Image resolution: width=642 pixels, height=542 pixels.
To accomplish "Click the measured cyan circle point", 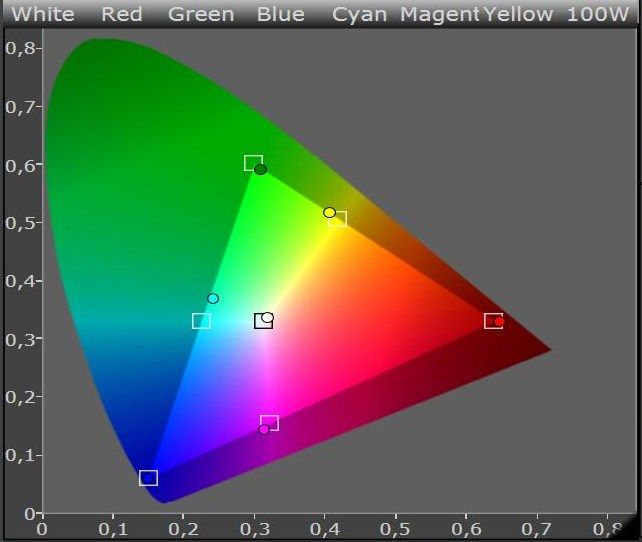I will point(213,298).
